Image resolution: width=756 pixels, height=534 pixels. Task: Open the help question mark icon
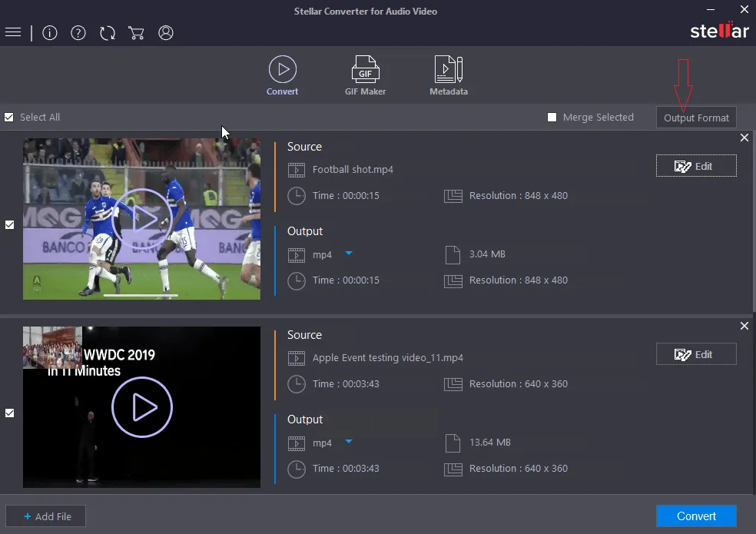[x=78, y=33]
